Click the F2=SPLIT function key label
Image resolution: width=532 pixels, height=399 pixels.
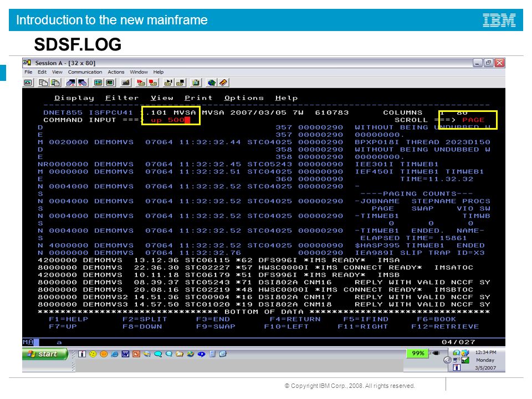[145, 319]
